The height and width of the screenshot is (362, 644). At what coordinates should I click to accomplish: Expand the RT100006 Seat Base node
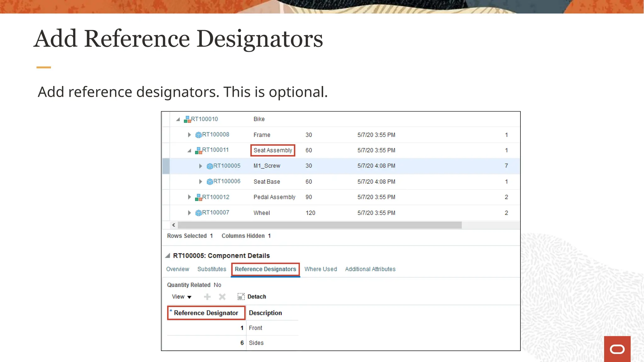coord(201,182)
